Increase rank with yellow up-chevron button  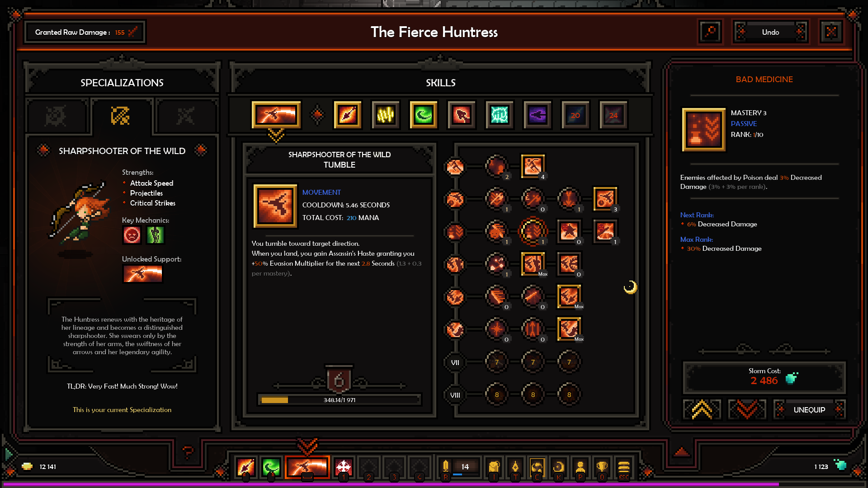(702, 410)
